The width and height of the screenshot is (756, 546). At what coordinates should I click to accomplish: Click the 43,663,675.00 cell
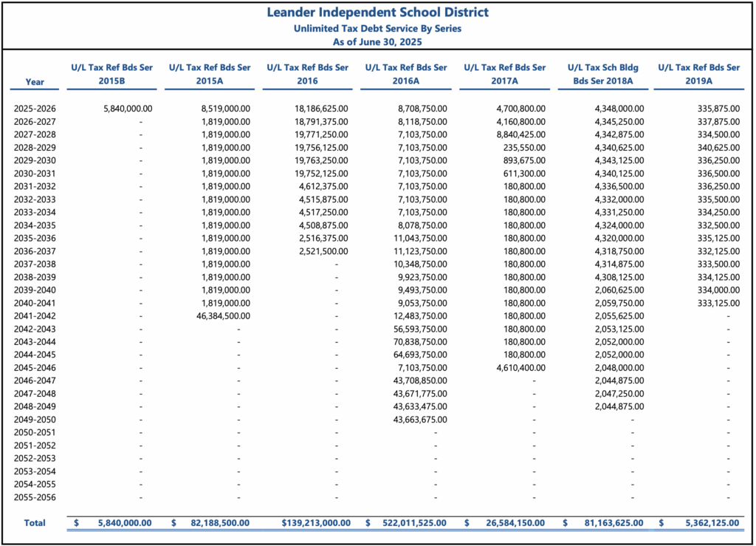point(420,420)
